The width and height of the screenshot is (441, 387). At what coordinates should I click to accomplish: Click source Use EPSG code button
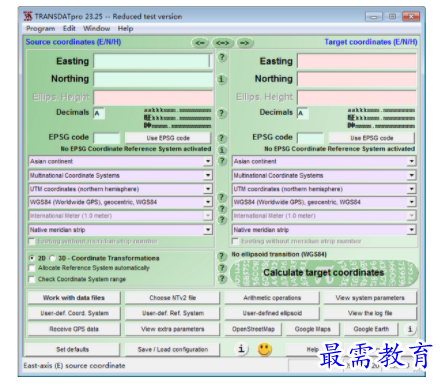coord(168,138)
